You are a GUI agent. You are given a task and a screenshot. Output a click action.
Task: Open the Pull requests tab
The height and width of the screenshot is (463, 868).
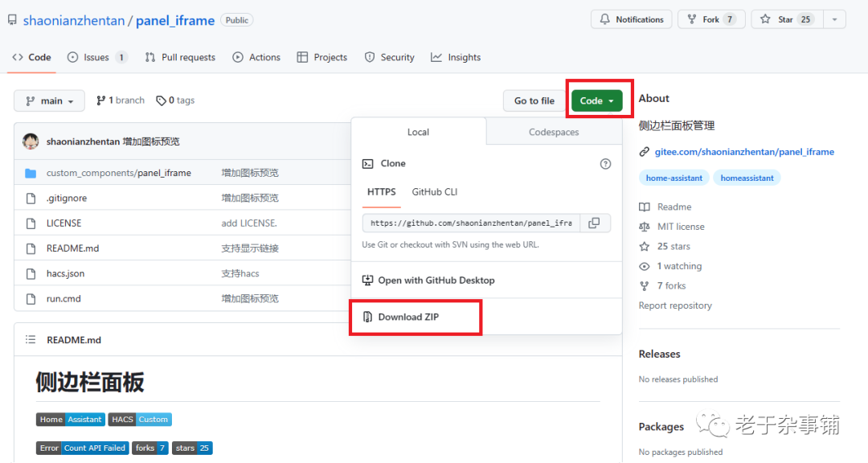180,57
